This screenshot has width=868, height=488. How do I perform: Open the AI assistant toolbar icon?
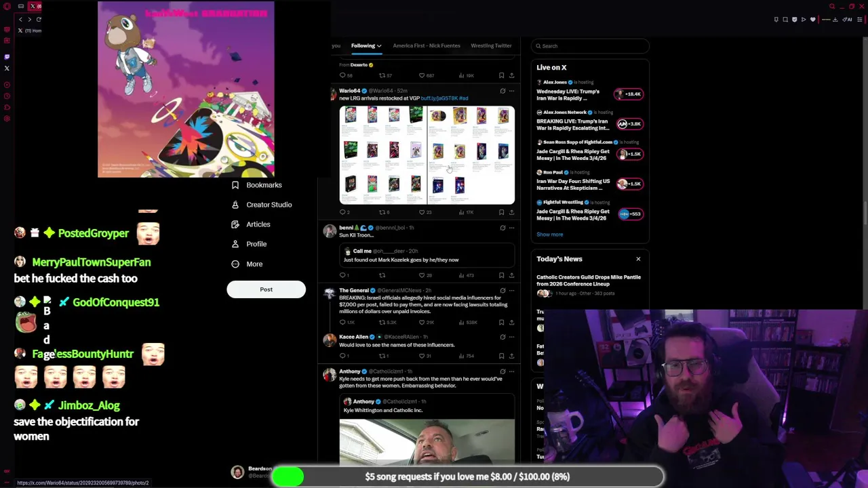[x=847, y=19]
